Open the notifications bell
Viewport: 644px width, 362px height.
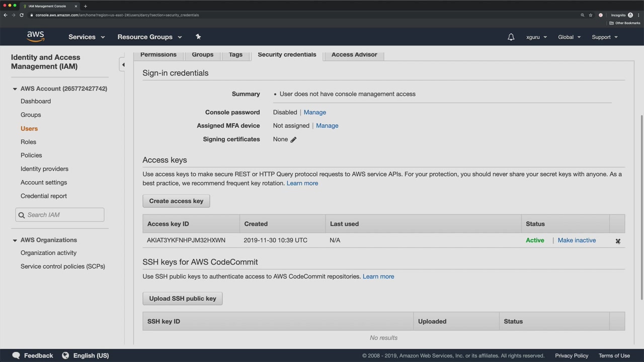[x=511, y=37]
